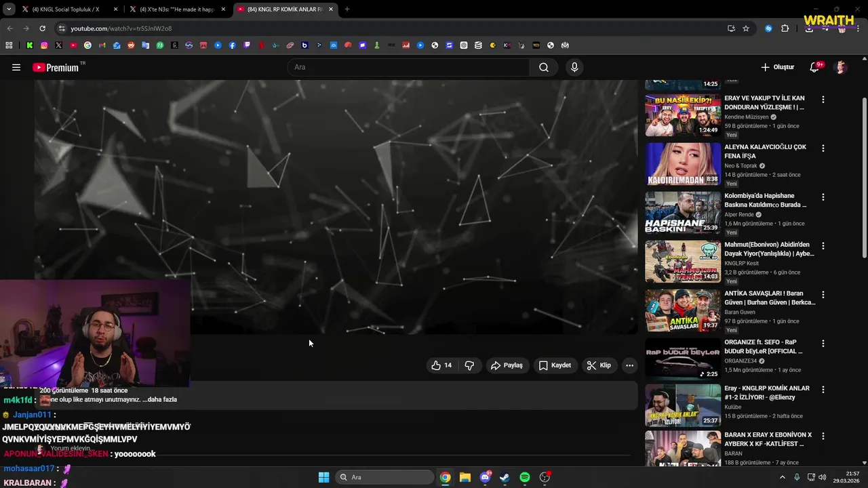Open options for ANTİKA SAVAŞLARI video

pos(823,295)
